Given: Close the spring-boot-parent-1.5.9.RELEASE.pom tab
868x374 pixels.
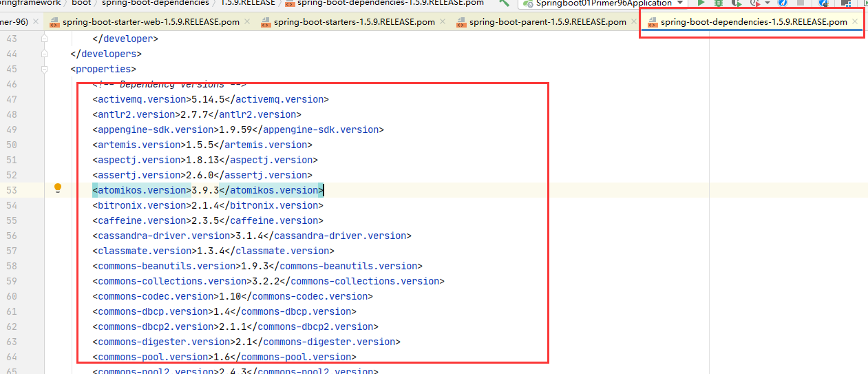Looking at the screenshot, I should (x=634, y=22).
